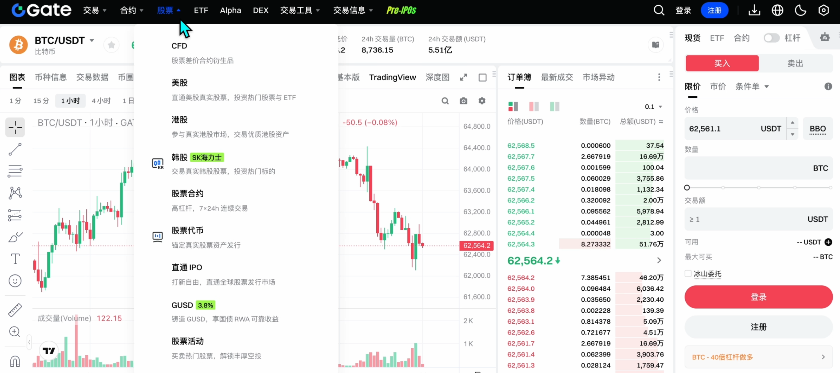840x373 pixels.
Task: Open the emoji sticker tool
Action: (16, 280)
